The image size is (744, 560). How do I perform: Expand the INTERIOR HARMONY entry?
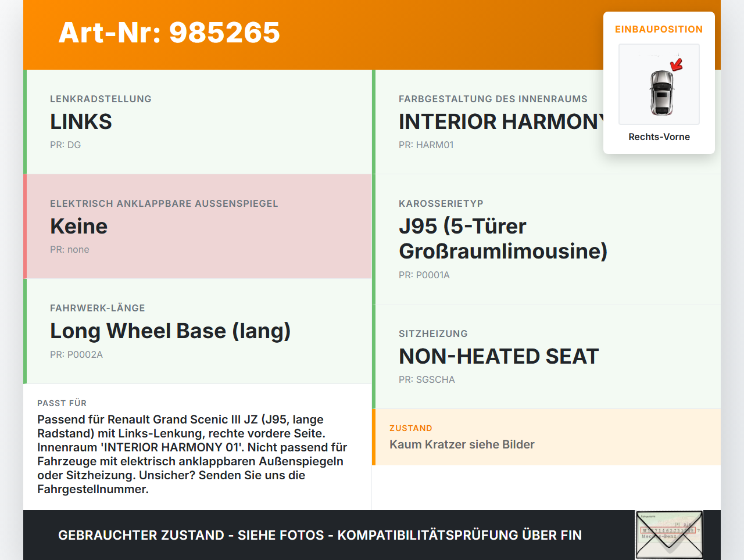pyautogui.click(x=500, y=121)
